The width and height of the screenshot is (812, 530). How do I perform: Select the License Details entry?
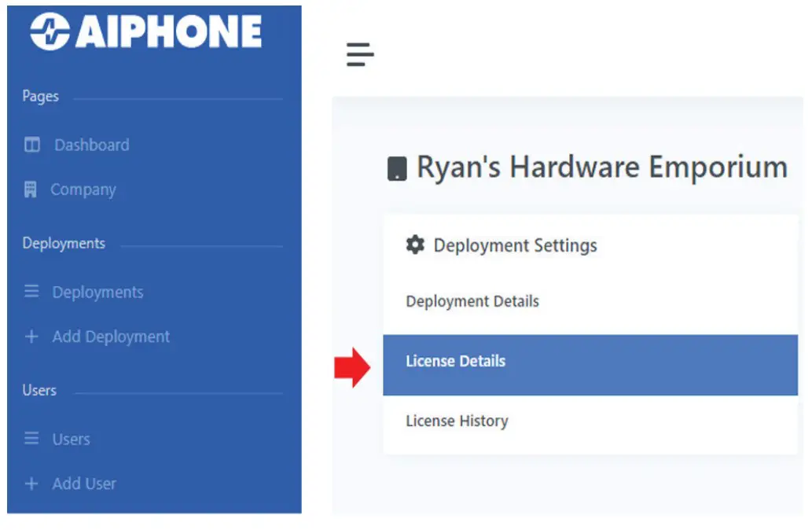(x=455, y=361)
